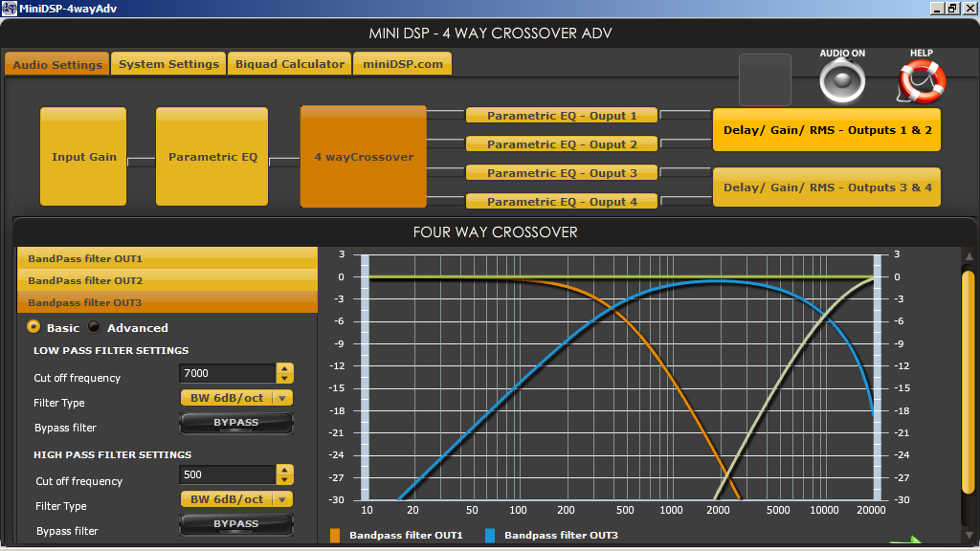The height and width of the screenshot is (551, 980).
Task: Open the low pass Filter Type dropdown
Action: click(237, 398)
